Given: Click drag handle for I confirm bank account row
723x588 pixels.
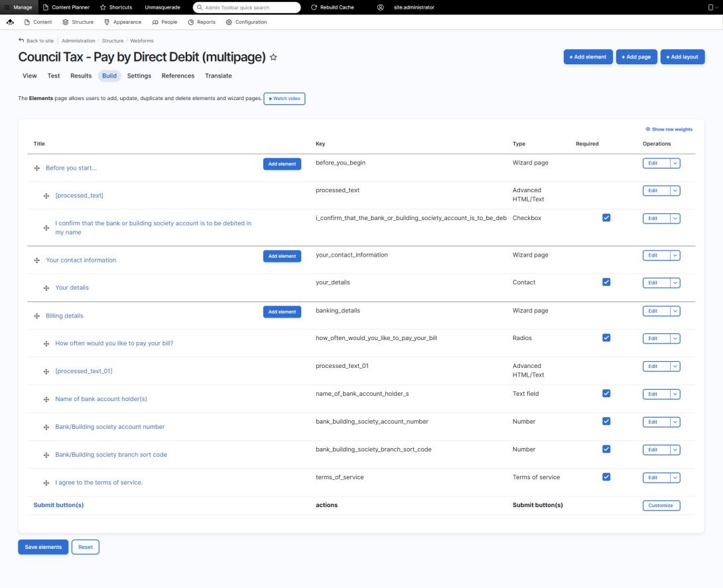Looking at the screenshot, I should point(46,227).
